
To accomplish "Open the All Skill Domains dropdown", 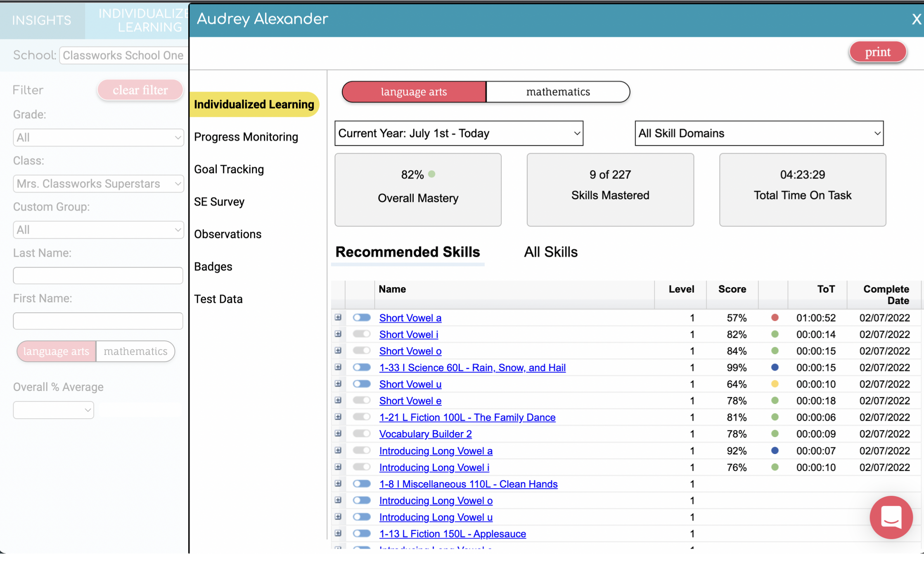I will coord(758,133).
